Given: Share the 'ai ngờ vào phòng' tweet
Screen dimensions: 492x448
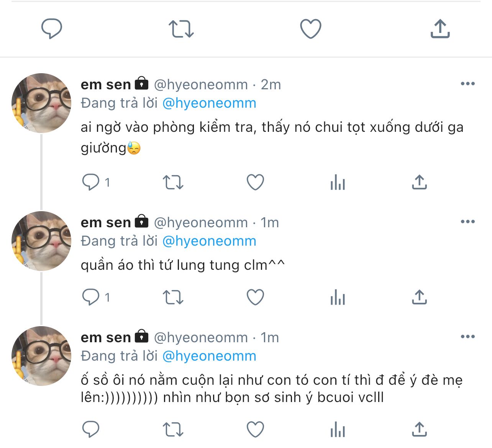Looking at the screenshot, I should (x=420, y=182).
